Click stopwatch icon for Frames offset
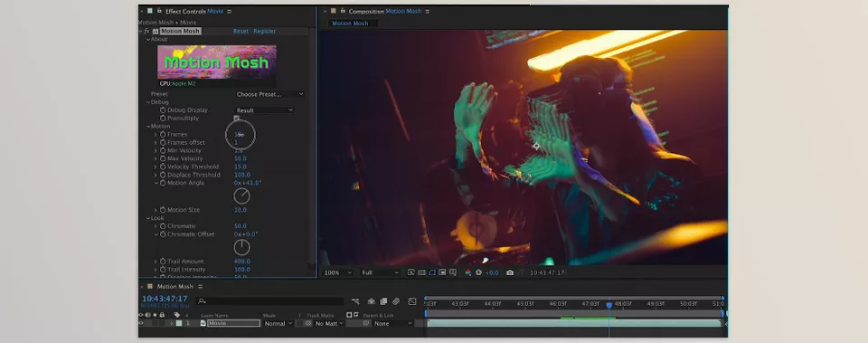Screen dimensions: 868x343 [163, 142]
